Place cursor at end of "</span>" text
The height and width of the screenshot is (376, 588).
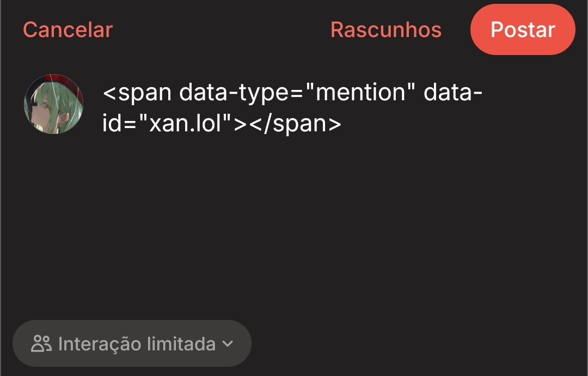coord(342,124)
